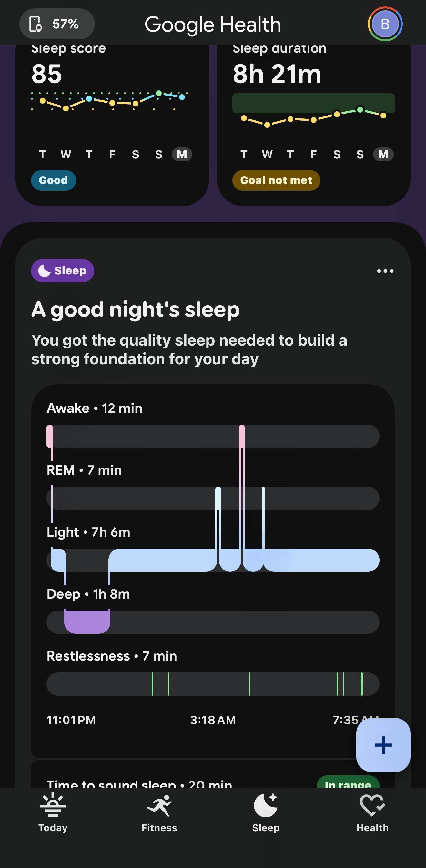Viewport: 426px width, 868px height.
Task: Tap the Goal not met badge
Action: (276, 180)
